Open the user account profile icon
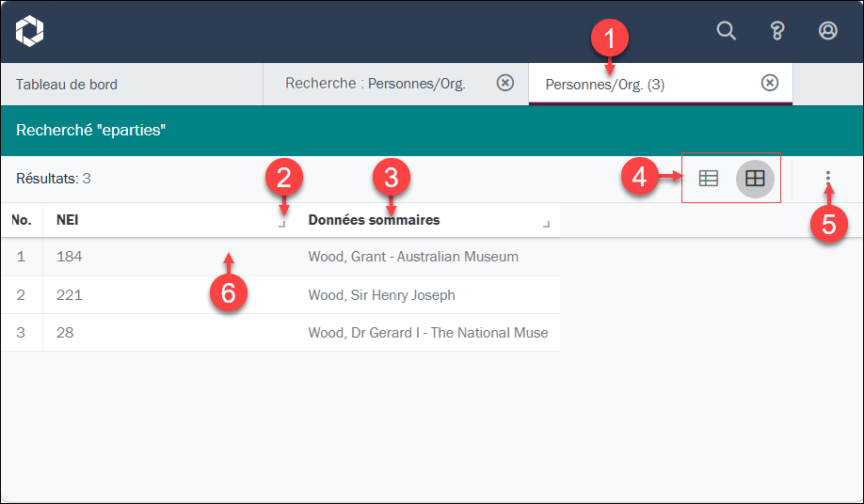The height and width of the screenshot is (504, 864). tap(827, 31)
